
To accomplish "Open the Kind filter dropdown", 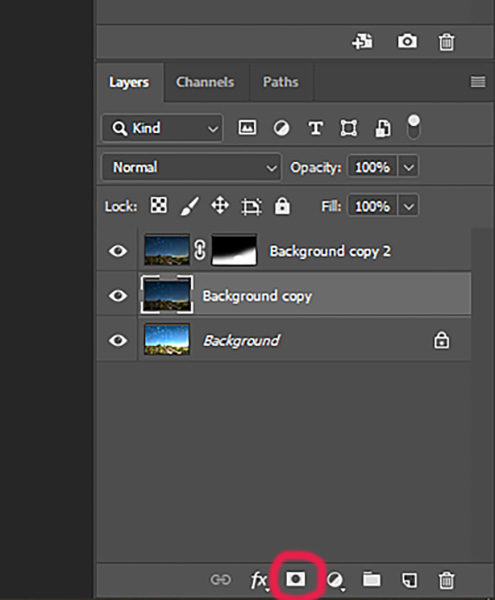I will click(163, 128).
